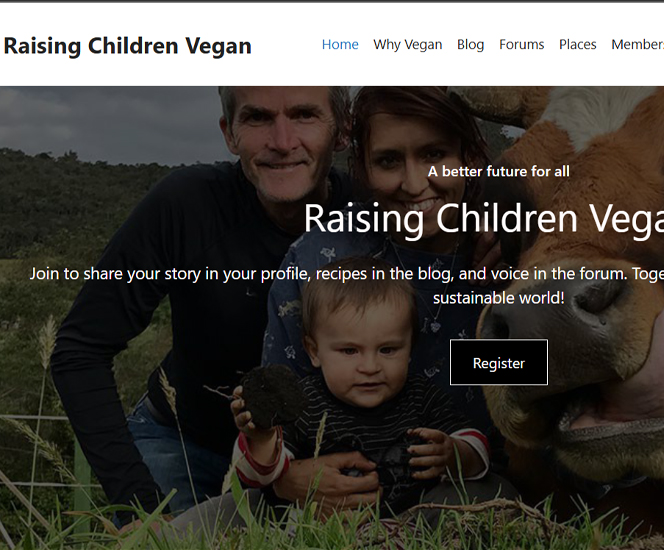Visit the Forums page
This screenshot has height=550, width=664.
coord(521,44)
